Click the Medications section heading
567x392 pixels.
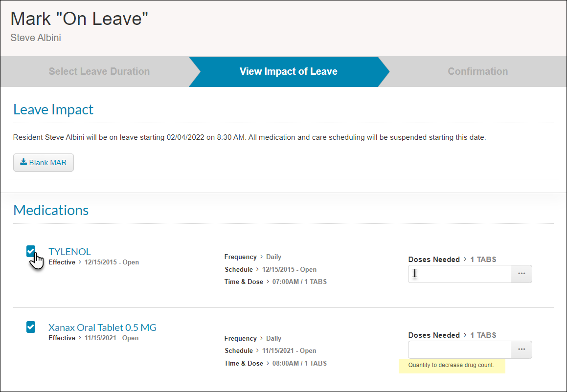pyautogui.click(x=51, y=210)
